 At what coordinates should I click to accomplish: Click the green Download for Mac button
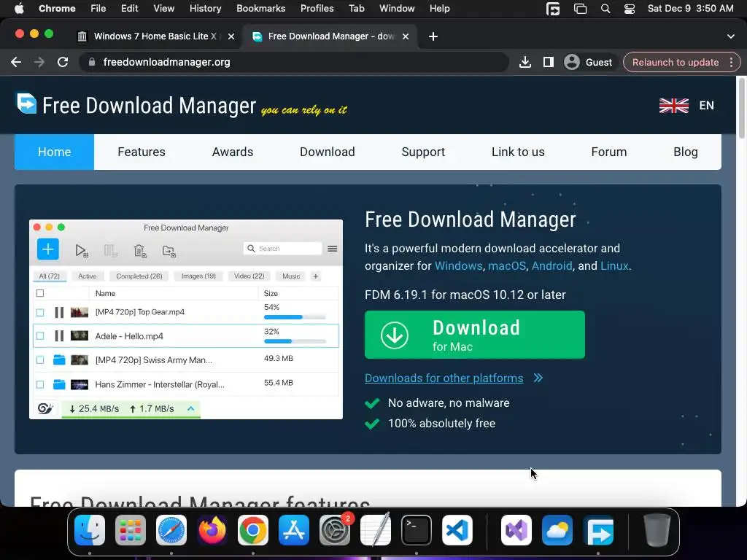474,335
